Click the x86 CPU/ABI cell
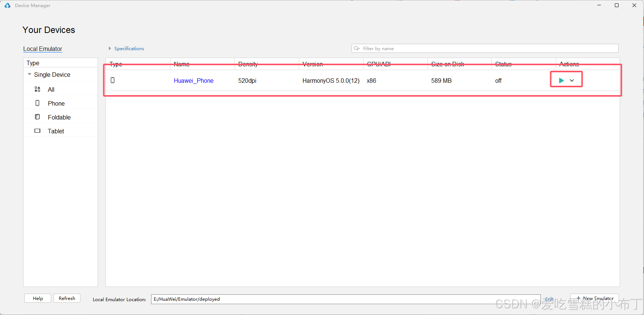Screen dimensions: 644x315 371,81
